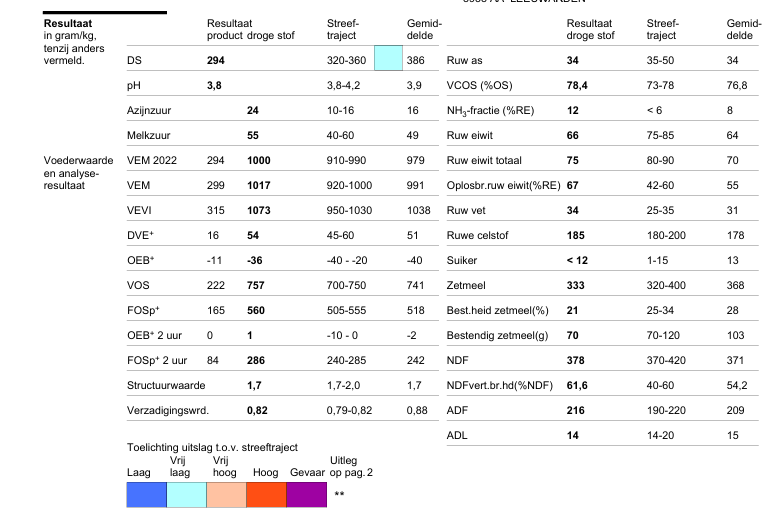The height and width of the screenshot is (516, 776).
Task: Click the DS result value 294
Action: 216,60
